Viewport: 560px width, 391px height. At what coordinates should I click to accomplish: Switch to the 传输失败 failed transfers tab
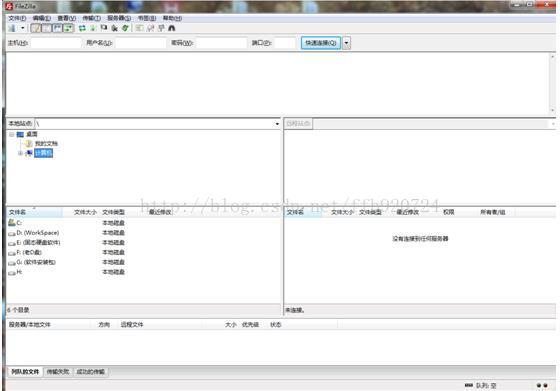[x=58, y=372]
